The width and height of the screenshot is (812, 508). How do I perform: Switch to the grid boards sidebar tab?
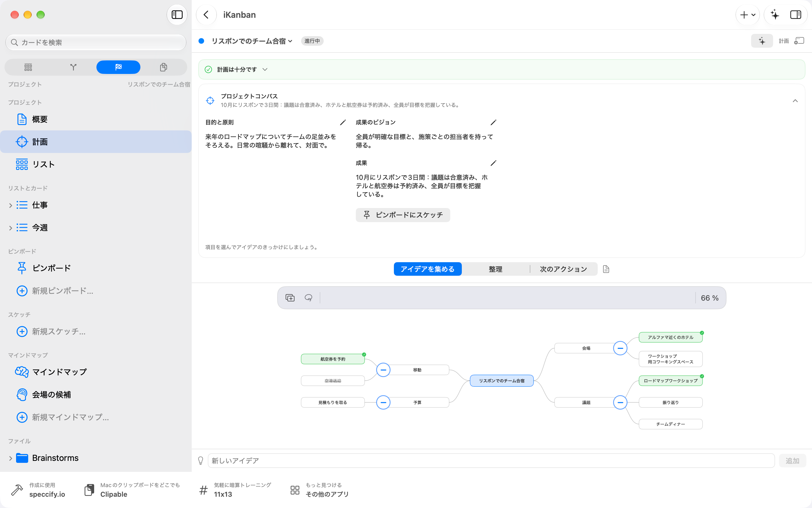click(28, 67)
